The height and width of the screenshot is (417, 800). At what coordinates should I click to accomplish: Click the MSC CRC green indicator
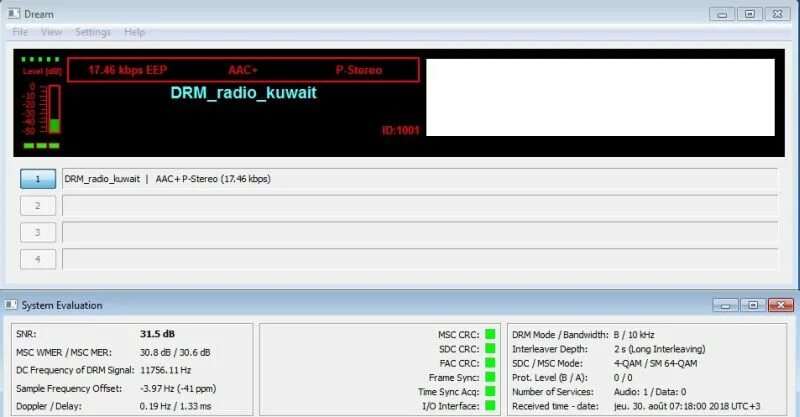tap(490, 334)
